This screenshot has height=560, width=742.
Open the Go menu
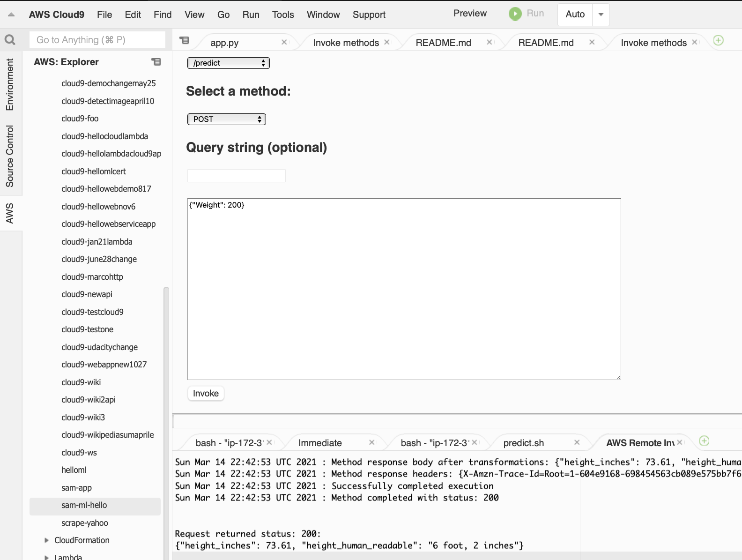[223, 15]
